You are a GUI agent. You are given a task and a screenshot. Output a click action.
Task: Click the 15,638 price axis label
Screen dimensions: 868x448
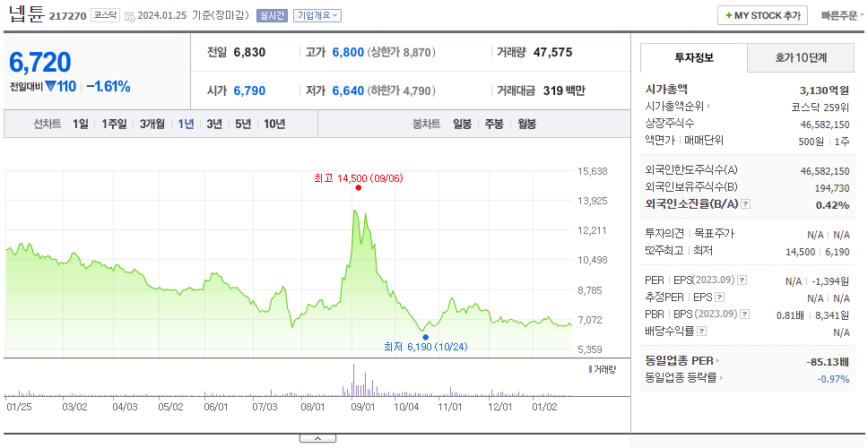click(592, 171)
